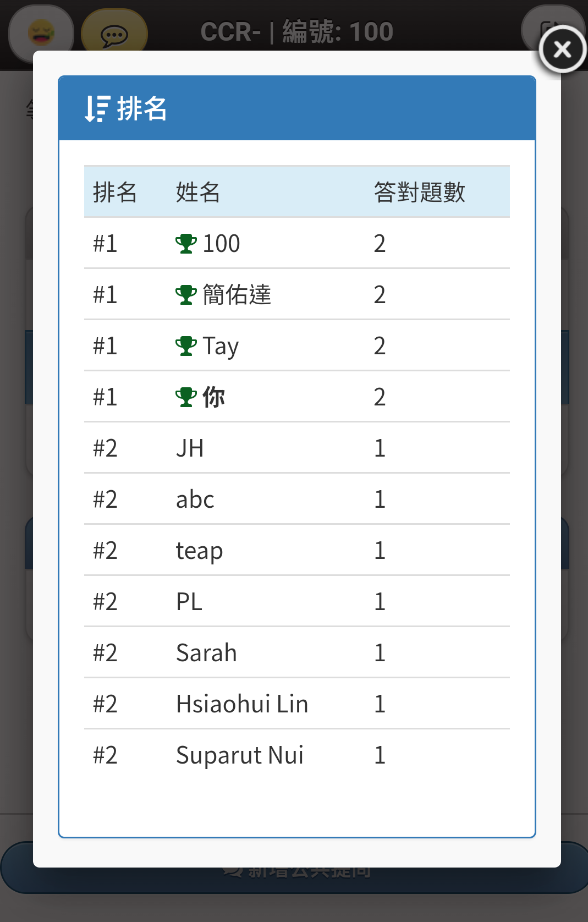Select the abc ranking row
The width and height of the screenshot is (588, 922).
[x=297, y=499]
